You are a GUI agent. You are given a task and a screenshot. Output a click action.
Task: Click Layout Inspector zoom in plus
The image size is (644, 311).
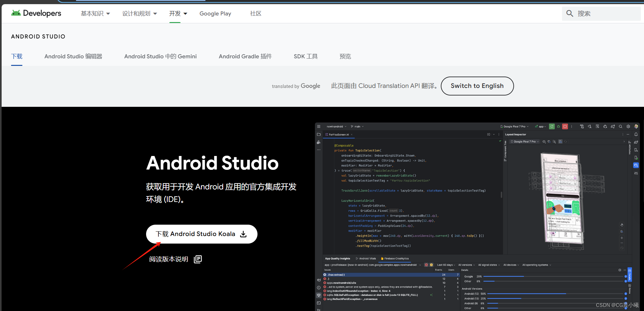(622, 238)
